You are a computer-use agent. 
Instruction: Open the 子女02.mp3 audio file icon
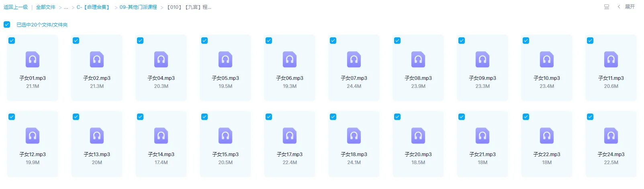click(x=97, y=59)
